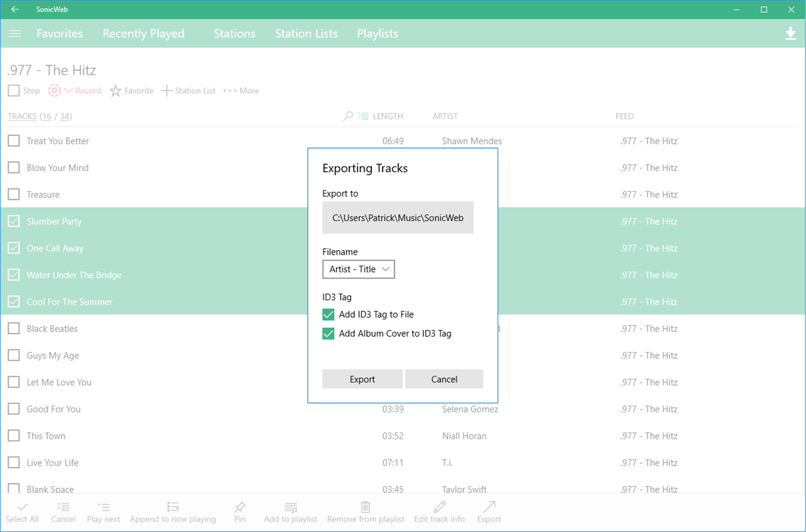Open the Favorites tab
806x532 pixels.
[x=60, y=34]
